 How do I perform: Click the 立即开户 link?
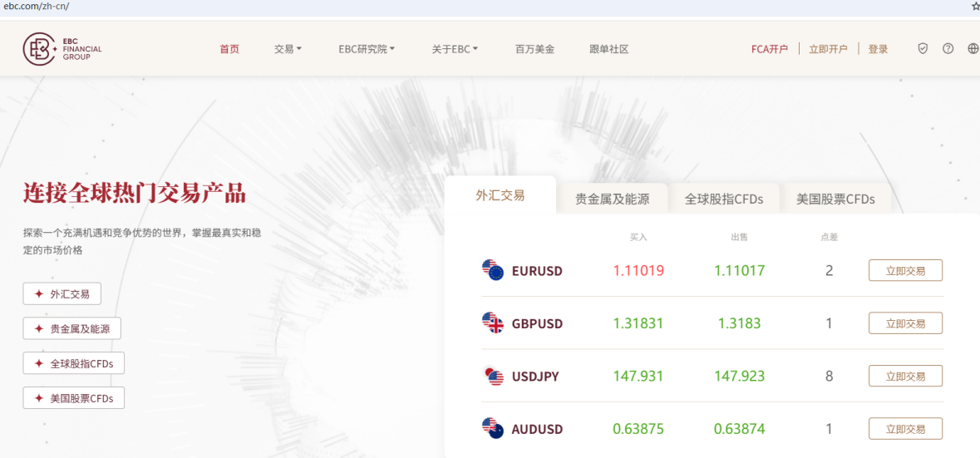coord(828,49)
